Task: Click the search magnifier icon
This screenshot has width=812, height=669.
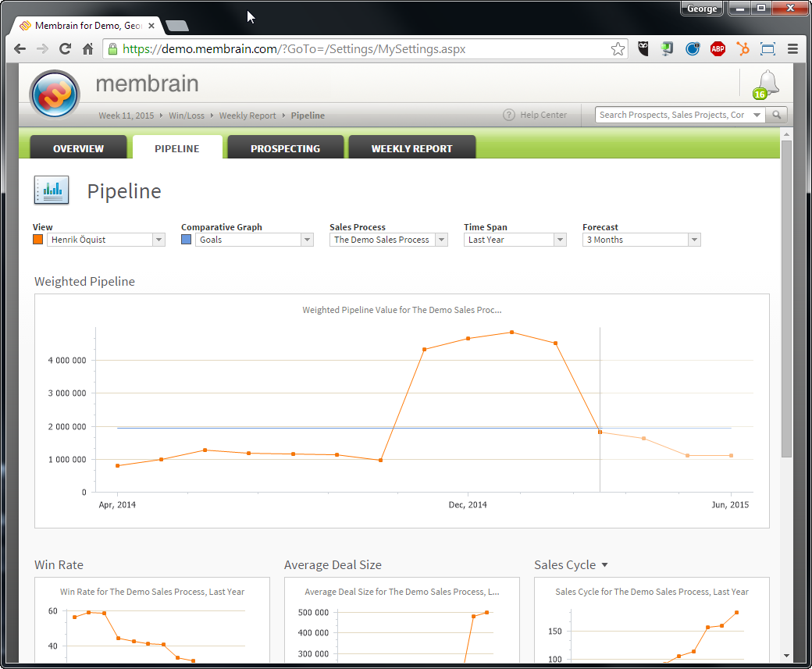Action: click(776, 114)
